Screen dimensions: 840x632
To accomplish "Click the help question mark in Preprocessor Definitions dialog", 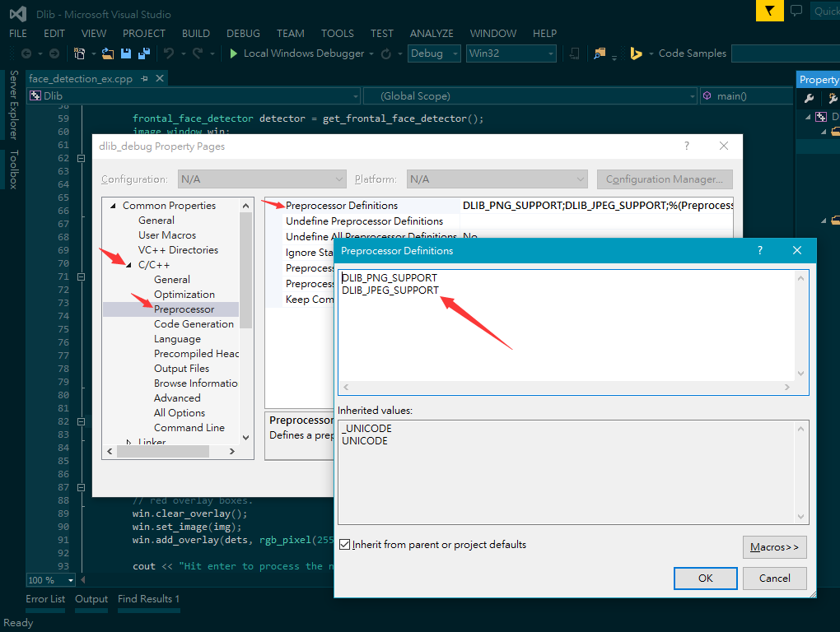I will [759, 250].
